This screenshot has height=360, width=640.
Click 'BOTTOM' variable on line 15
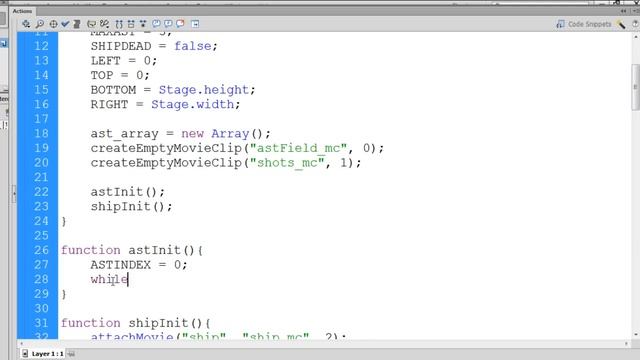[x=113, y=90]
